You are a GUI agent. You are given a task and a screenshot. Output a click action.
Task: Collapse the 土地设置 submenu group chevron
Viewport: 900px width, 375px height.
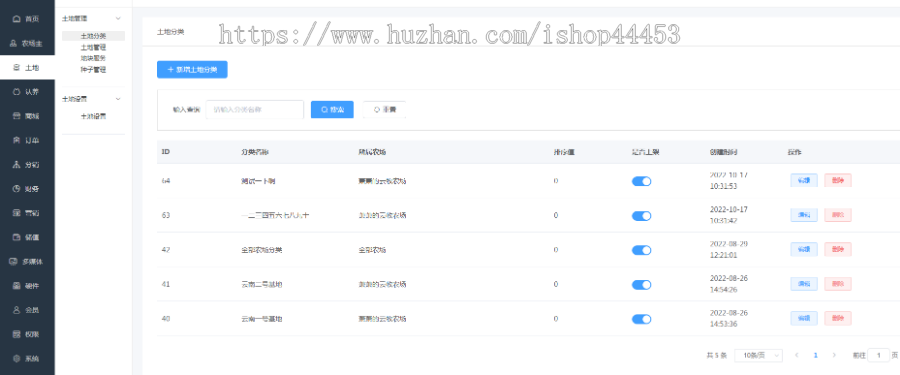tap(118, 99)
